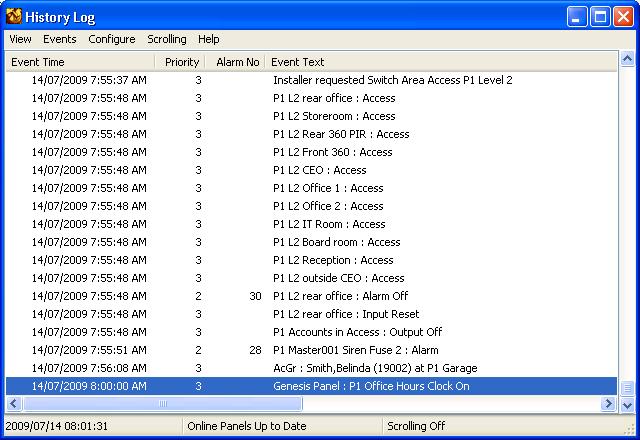Click the window resize grip corner
The image size is (640, 440).
tap(630, 429)
